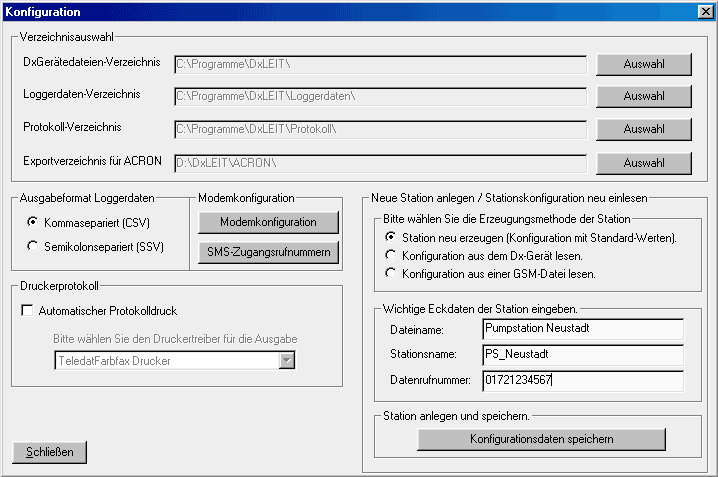Screen dimensions: 718x477
Task: Click the Datenrufnummer: label
Action: click(430, 380)
